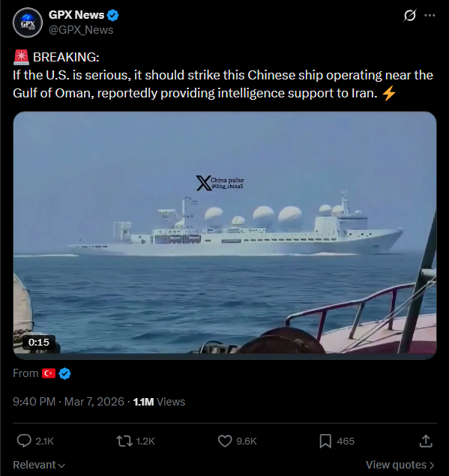Repost this tweet via the retweet icon
The image size is (449, 476).
click(x=124, y=441)
